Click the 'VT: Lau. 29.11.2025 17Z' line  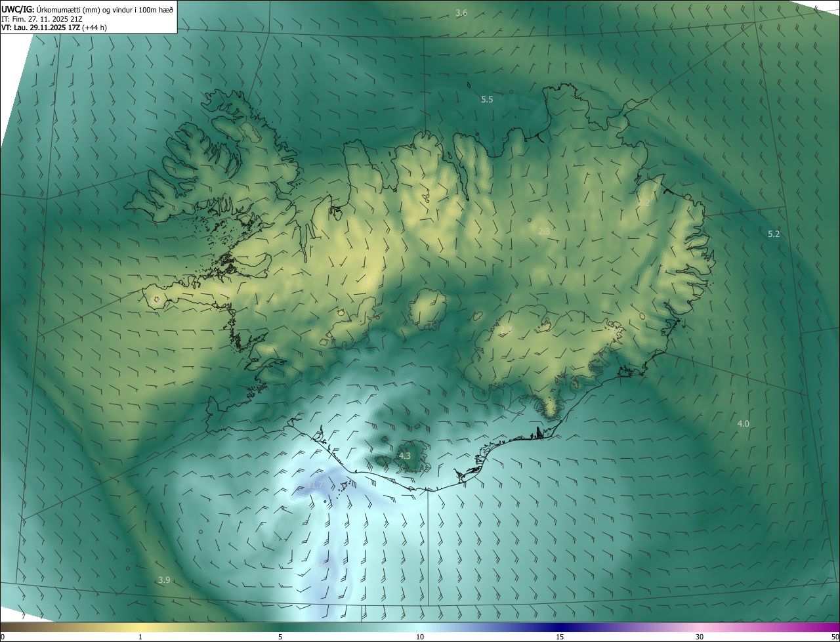pos(54,28)
